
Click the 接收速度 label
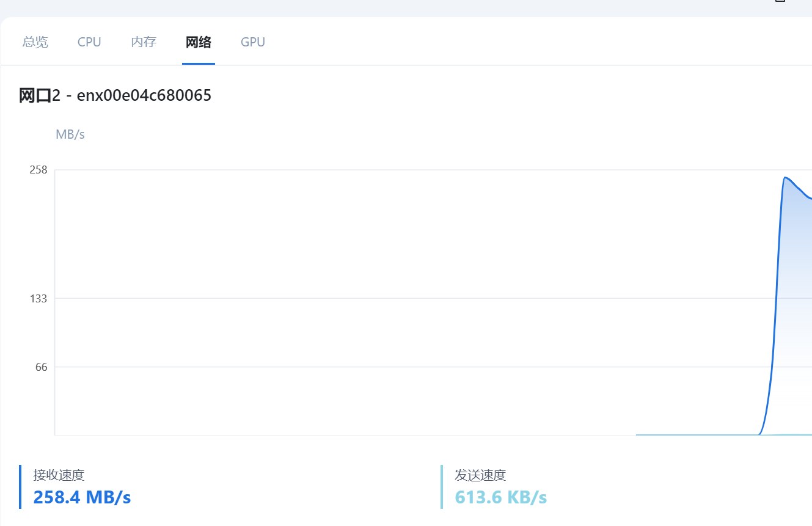pos(59,475)
